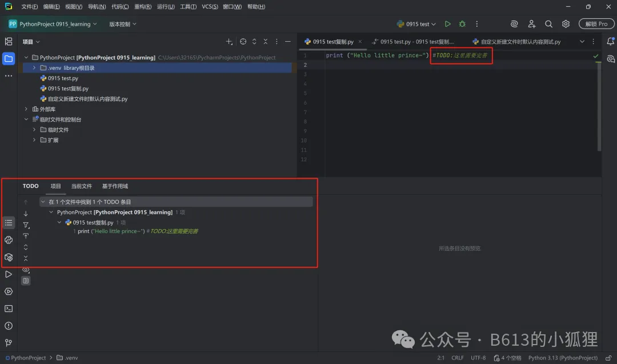Toggle TODO preview panel icon
This screenshot has width=617, height=364.
pyautogui.click(x=26, y=281)
